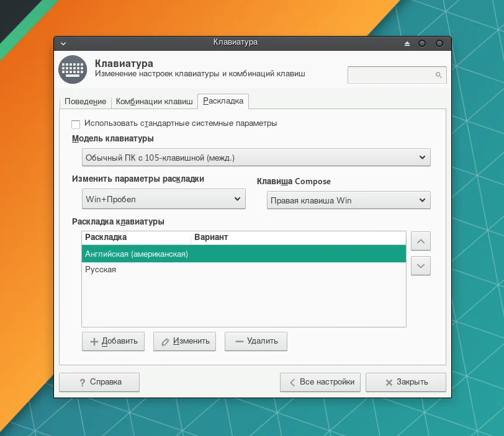Screen dimensions: 504x436
Task: Click the Добавить button
Action: coord(113,341)
